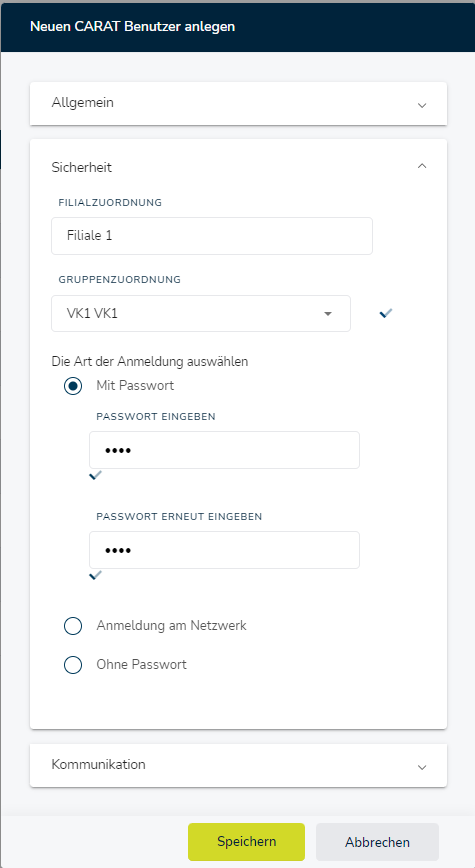Open the VK1 VK1 dropdown arrow
475x868 pixels.
(328, 314)
